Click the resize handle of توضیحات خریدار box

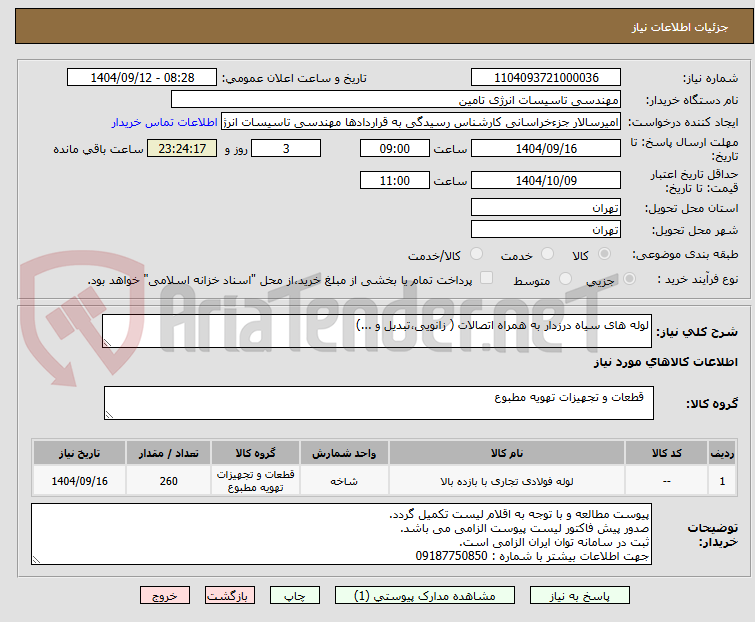point(36,559)
